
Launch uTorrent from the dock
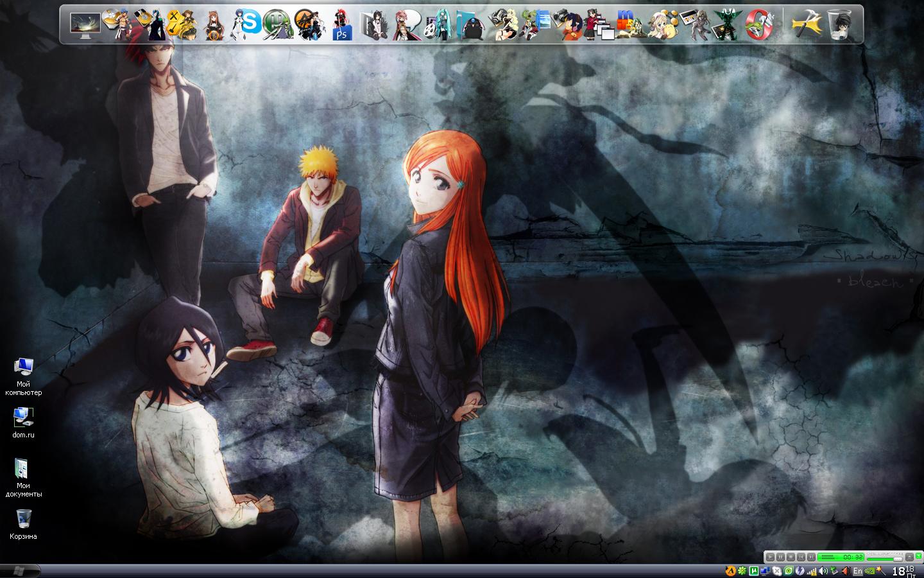(278, 25)
